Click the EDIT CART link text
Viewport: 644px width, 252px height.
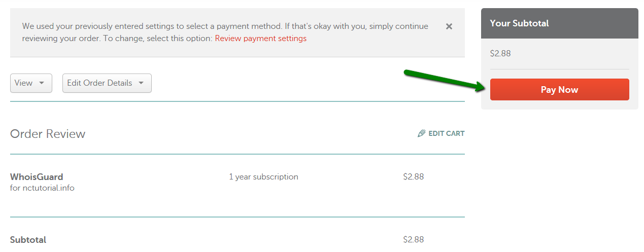tap(447, 134)
